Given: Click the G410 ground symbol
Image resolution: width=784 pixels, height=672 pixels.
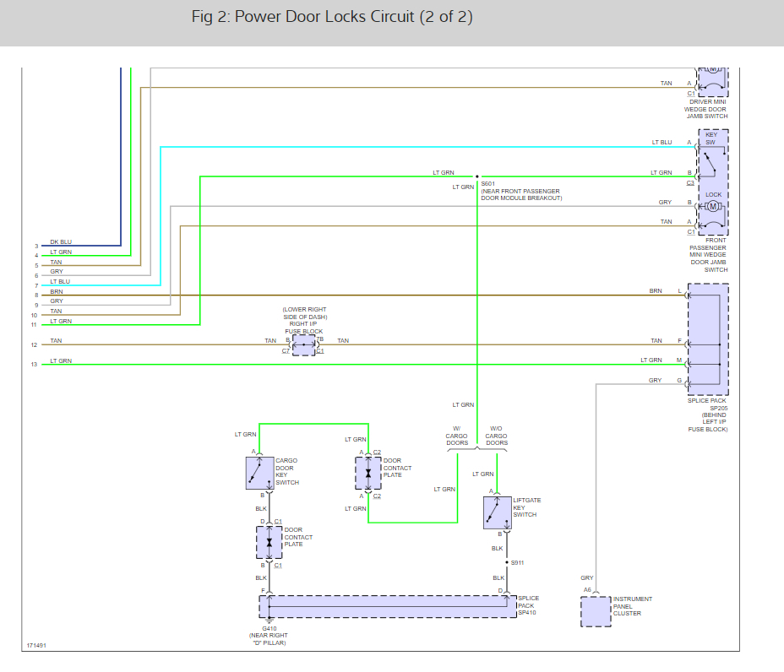Looking at the screenshot, I should tap(269, 621).
